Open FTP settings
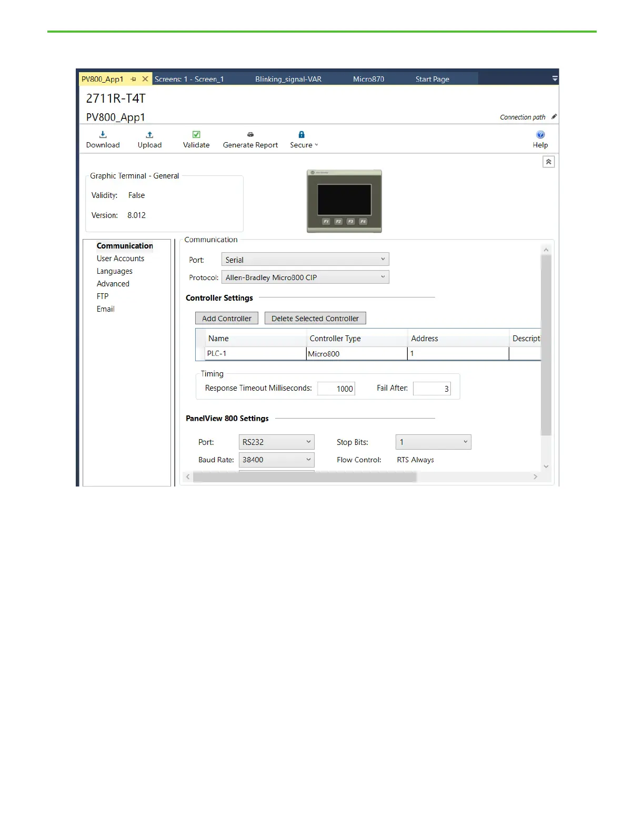 103,296
